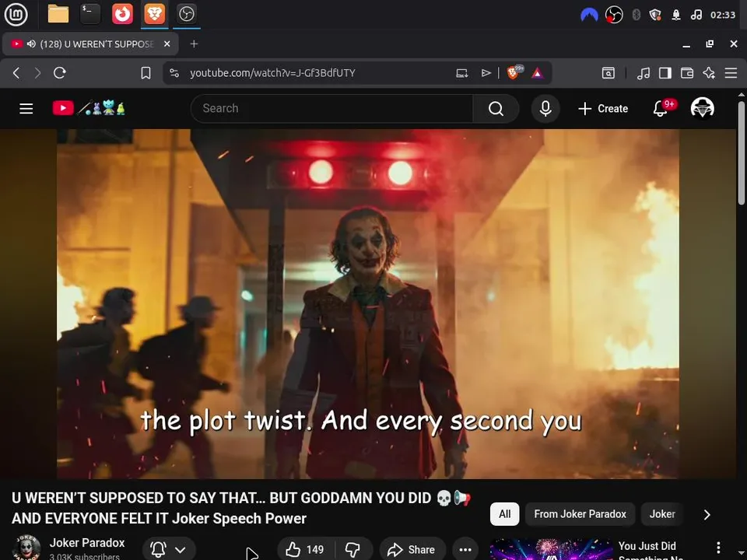Open the clock showing 02:33
This screenshot has width=747, height=560.
tap(723, 16)
